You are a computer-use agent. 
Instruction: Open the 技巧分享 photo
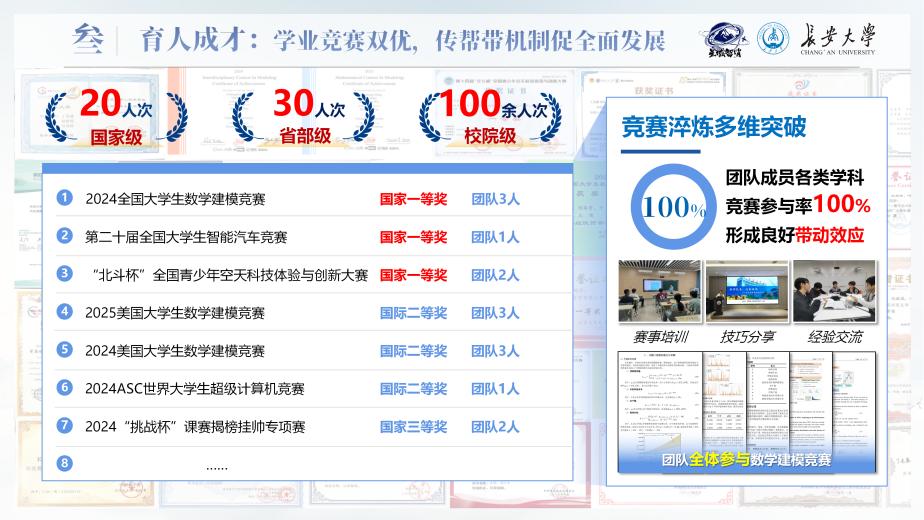pyautogui.click(x=747, y=291)
